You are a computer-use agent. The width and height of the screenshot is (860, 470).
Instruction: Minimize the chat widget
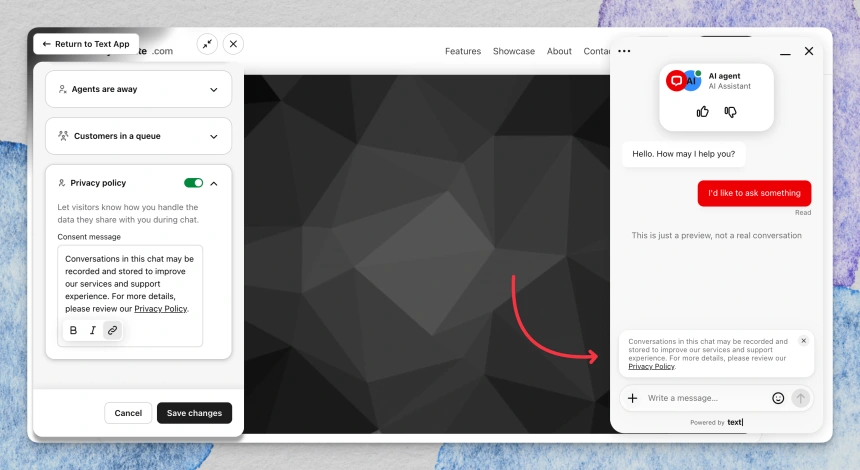point(785,52)
